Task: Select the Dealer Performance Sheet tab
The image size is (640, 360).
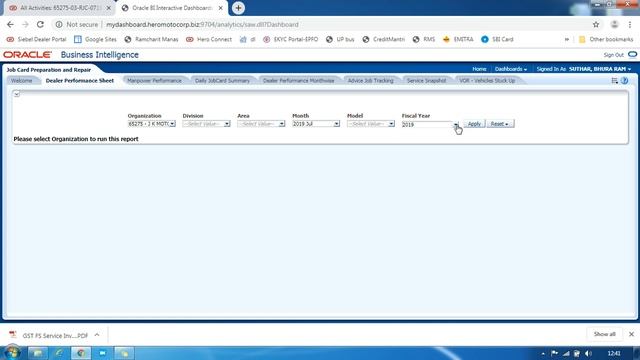Action: [x=80, y=81]
